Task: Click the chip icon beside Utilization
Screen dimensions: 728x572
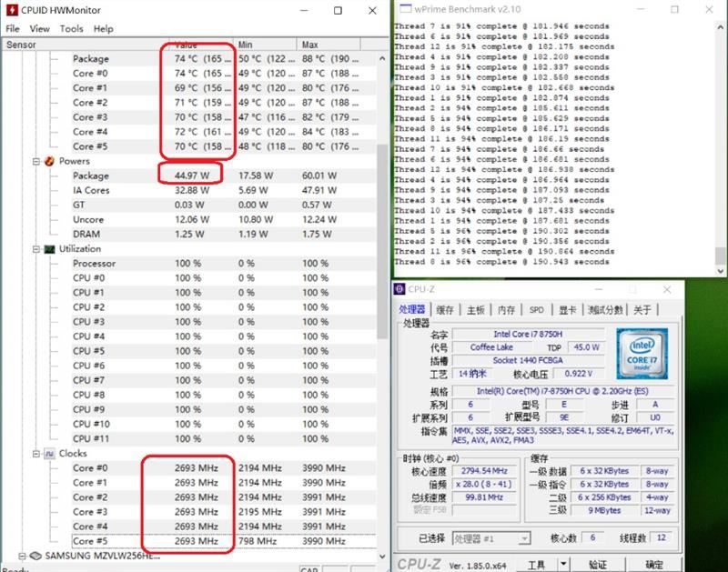Action: [49, 249]
